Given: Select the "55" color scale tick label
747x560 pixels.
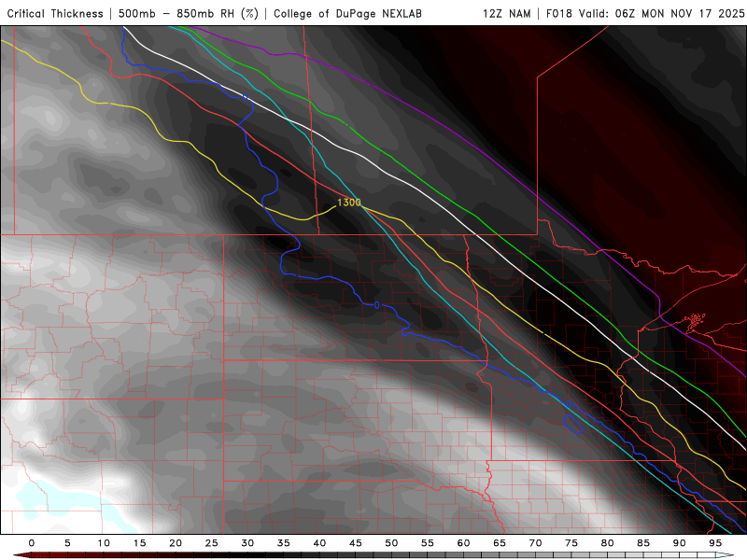Looking at the screenshot, I should pos(428,543).
